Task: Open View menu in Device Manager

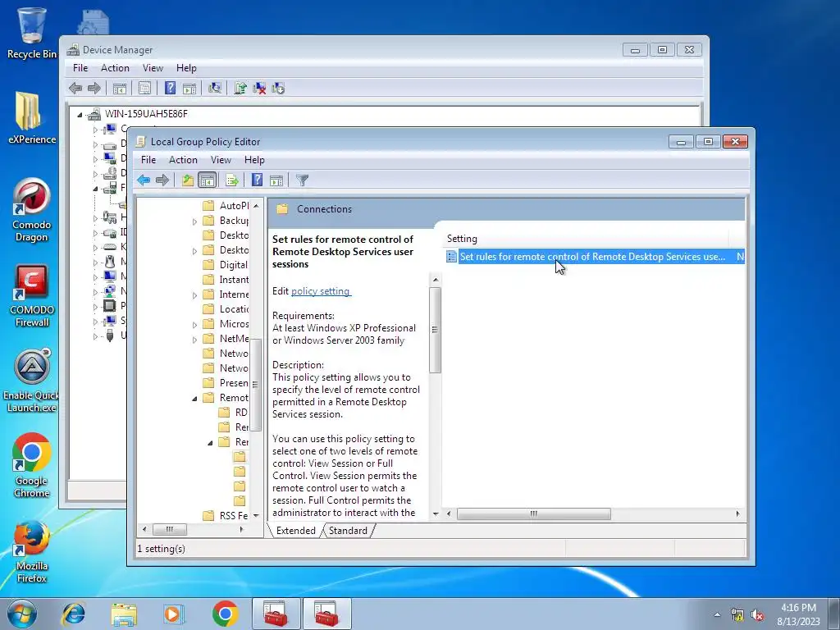Action: coord(153,68)
